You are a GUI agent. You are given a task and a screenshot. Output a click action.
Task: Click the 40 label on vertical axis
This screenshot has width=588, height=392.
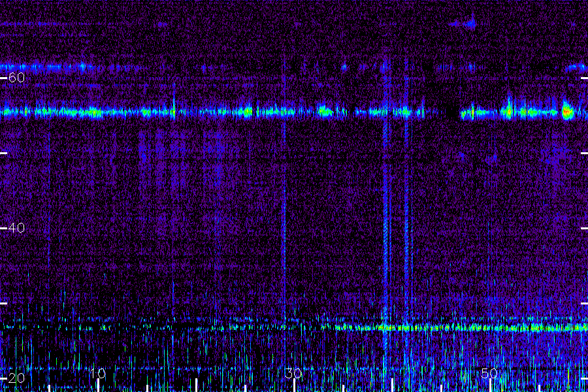pyautogui.click(x=16, y=228)
